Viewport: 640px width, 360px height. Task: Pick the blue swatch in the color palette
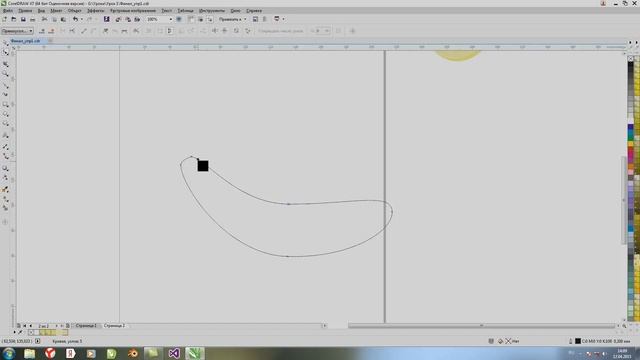(631, 128)
